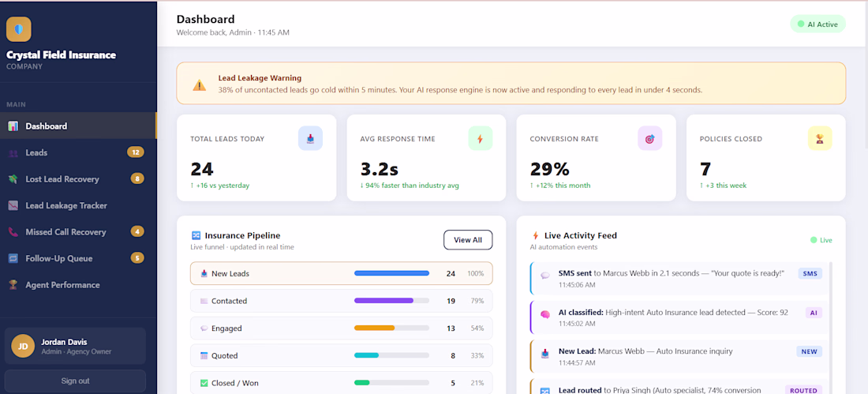Select the New Leads pipeline row
The height and width of the screenshot is (394, 868).
pyautogui.click(x=342, y=273)
